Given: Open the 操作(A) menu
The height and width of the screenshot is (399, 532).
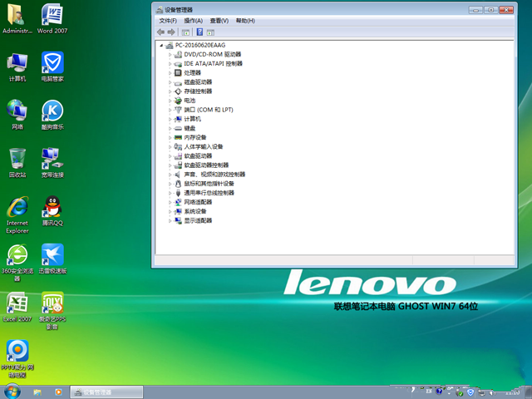Looking at the screenshot, I should click(x=193, y=20).
